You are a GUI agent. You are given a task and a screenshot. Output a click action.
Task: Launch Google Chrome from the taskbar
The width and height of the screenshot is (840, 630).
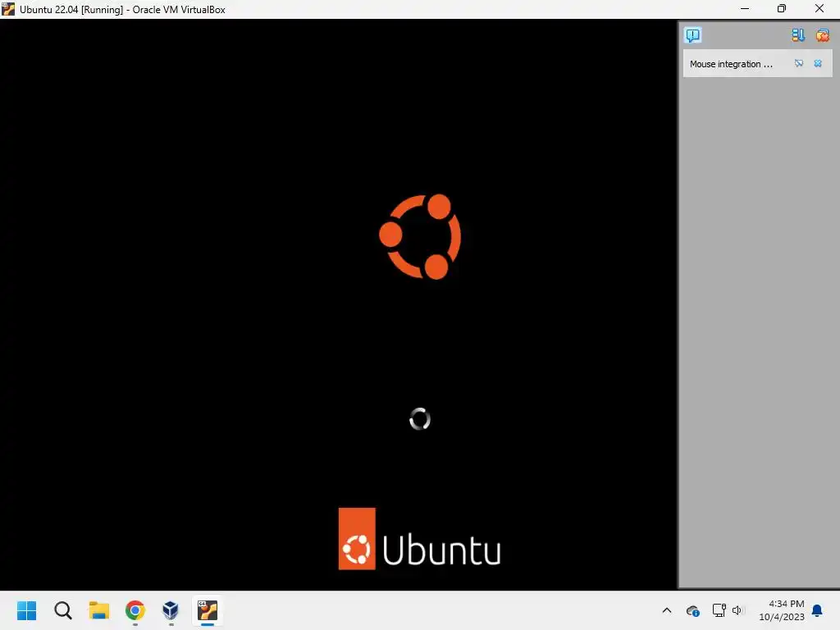pyautogui.click(x=135, y=610)
